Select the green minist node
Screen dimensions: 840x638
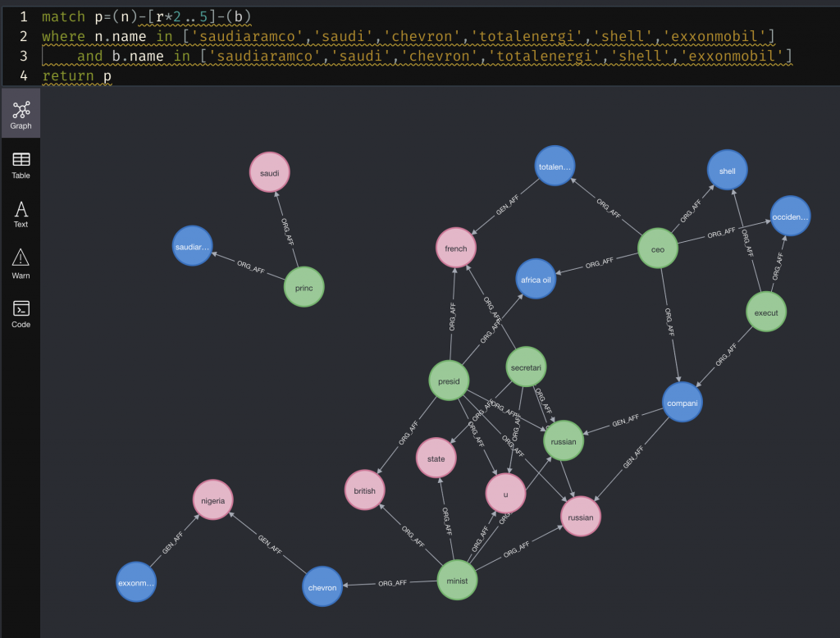click(x=457, y=580)
